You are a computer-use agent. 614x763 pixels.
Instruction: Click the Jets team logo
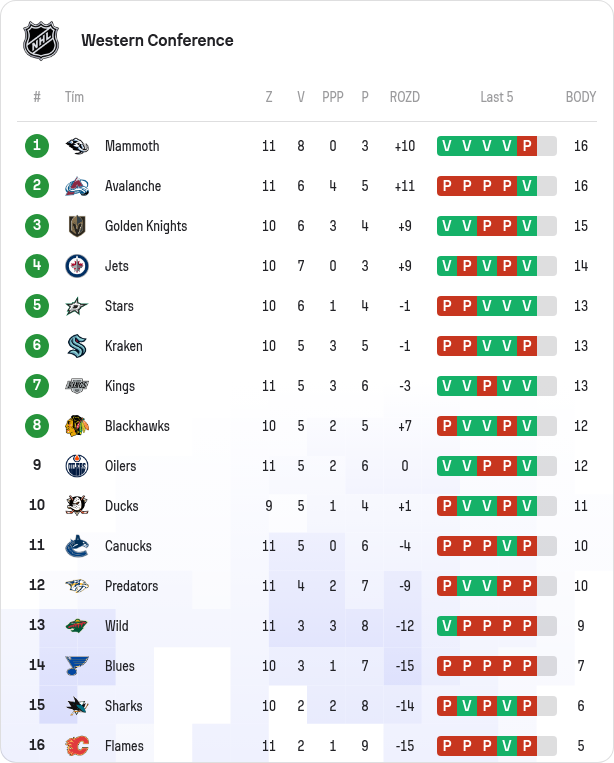coord(77,266)
